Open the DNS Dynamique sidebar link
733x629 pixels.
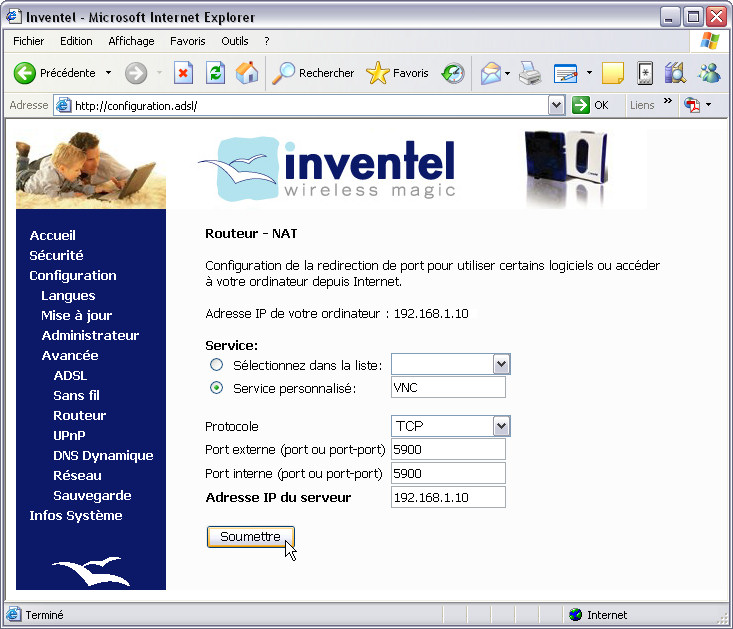pos(103,456)
